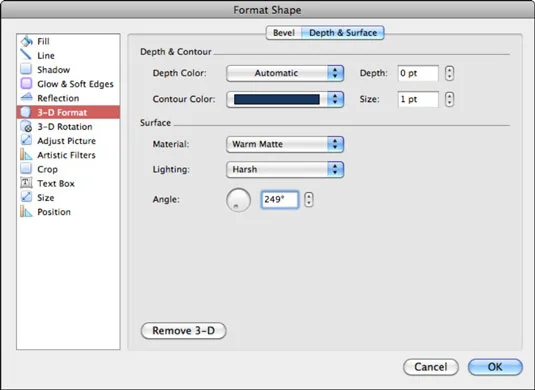Click the Adjust Picture icon

pyautogui.click(x=26, y=141)
